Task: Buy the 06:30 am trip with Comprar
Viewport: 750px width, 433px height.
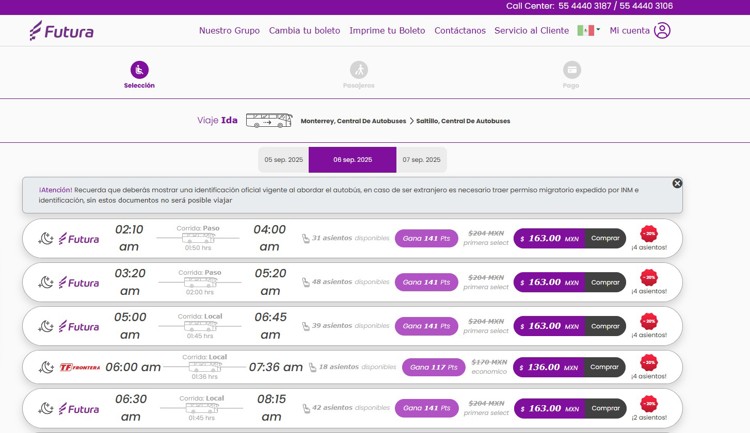Action: tap(606, 409)
